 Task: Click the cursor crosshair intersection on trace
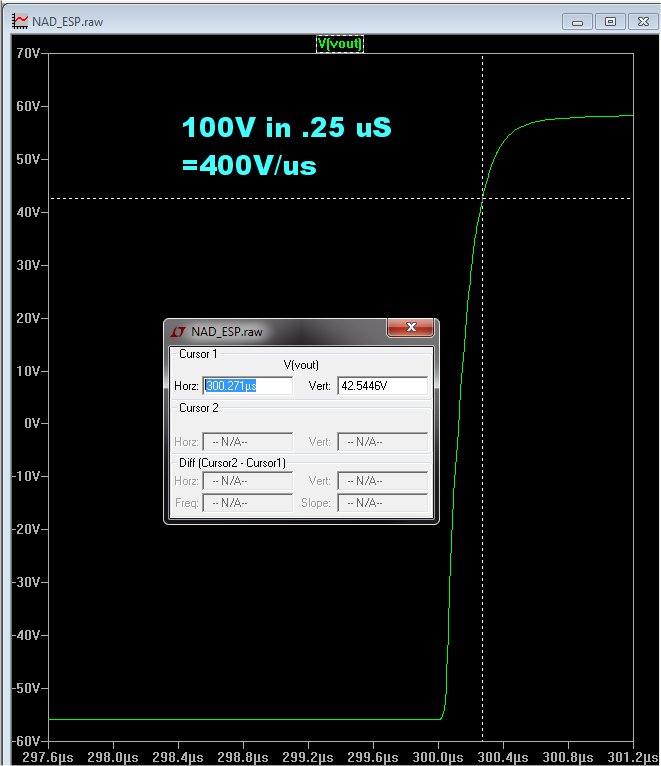coord(483,198)
